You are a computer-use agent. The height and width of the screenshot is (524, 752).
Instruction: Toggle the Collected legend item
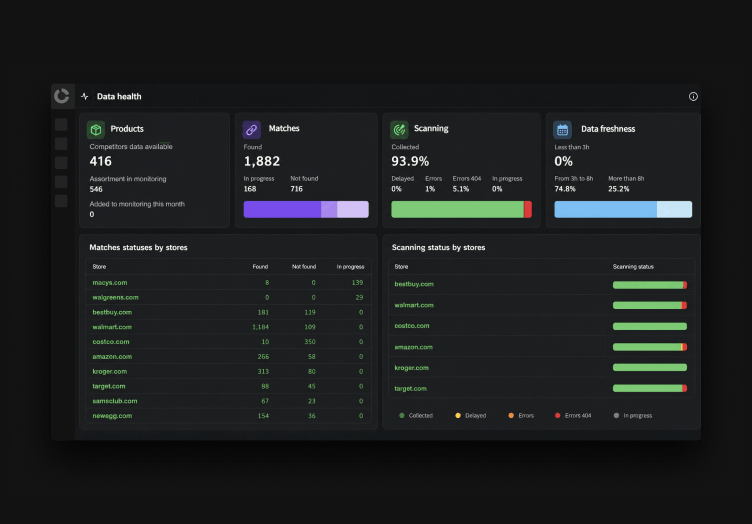coord(416,416)
